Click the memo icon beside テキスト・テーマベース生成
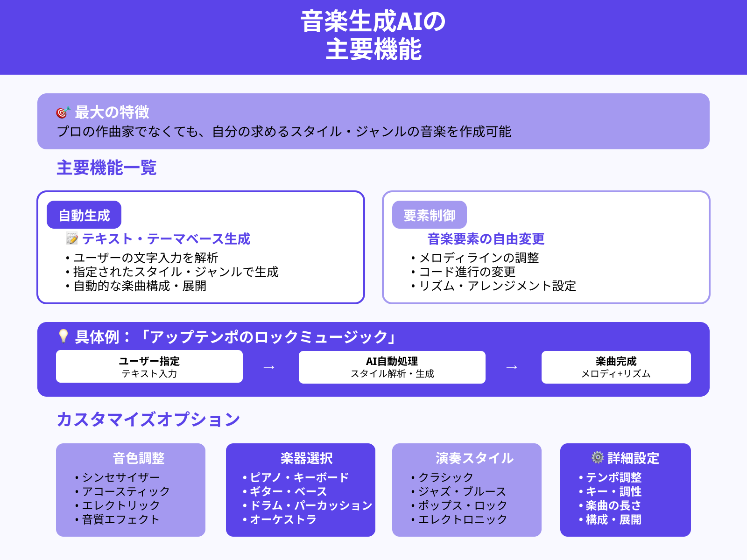747x560 pixels. [x=72, y=238]
